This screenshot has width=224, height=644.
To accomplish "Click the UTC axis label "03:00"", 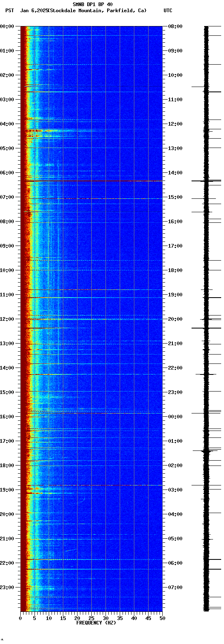I will tap(175, 490).
